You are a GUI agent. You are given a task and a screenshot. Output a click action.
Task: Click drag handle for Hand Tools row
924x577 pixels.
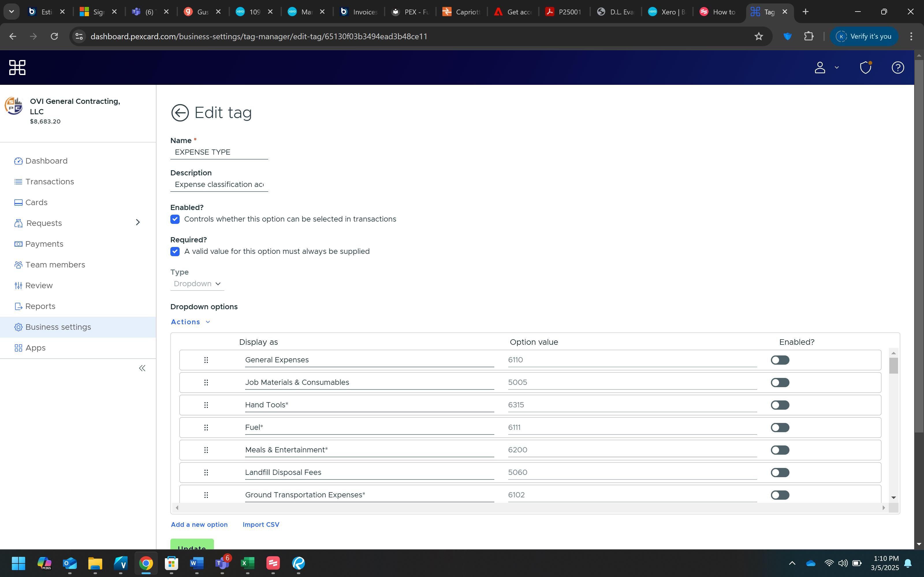coord(206,405)
